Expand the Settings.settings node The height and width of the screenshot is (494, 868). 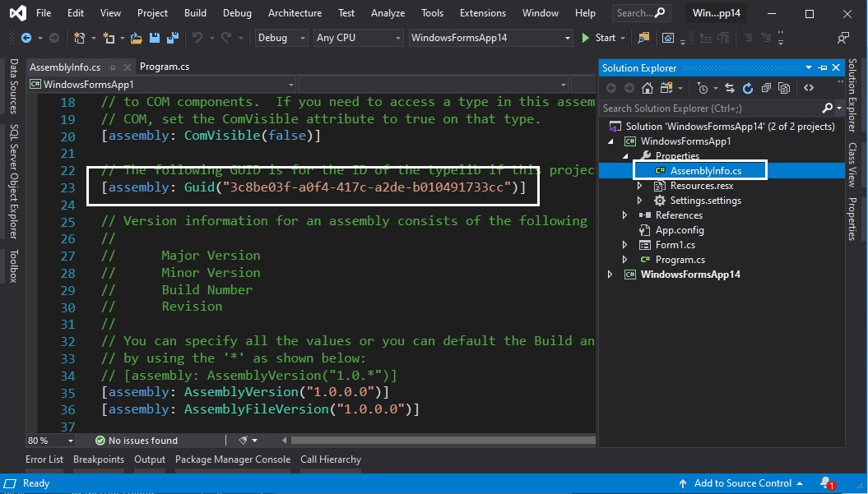coord(640,201)
